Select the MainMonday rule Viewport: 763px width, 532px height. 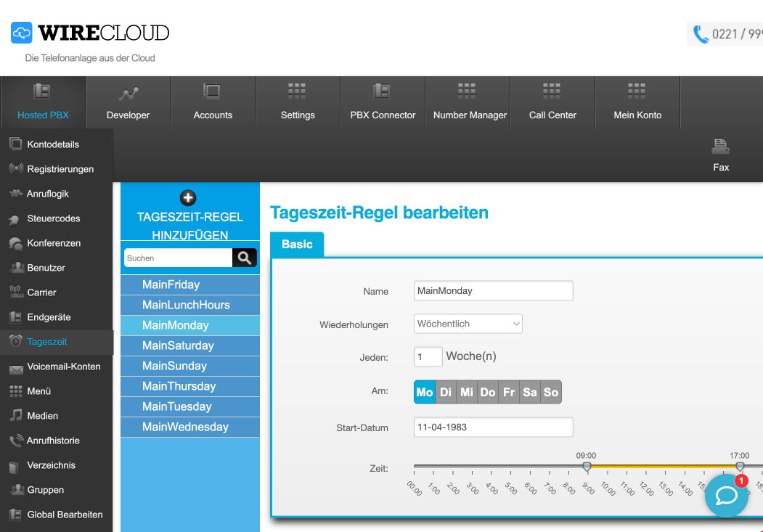(190, 325)
